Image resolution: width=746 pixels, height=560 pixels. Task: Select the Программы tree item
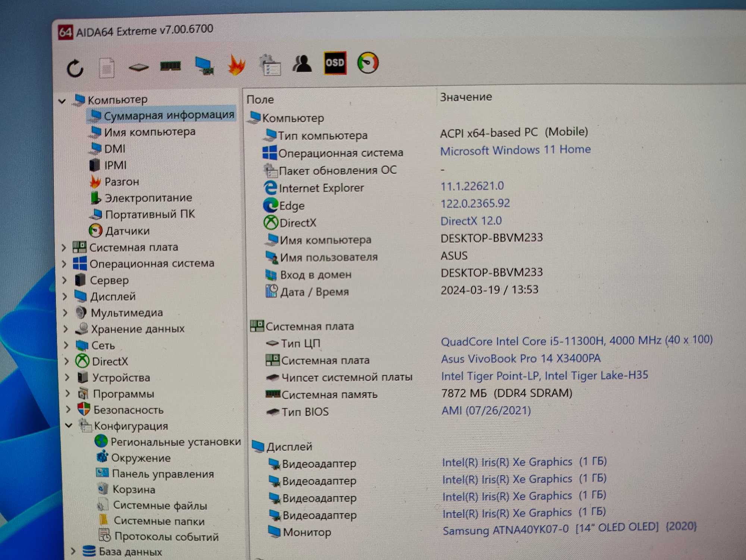[123, 394]
